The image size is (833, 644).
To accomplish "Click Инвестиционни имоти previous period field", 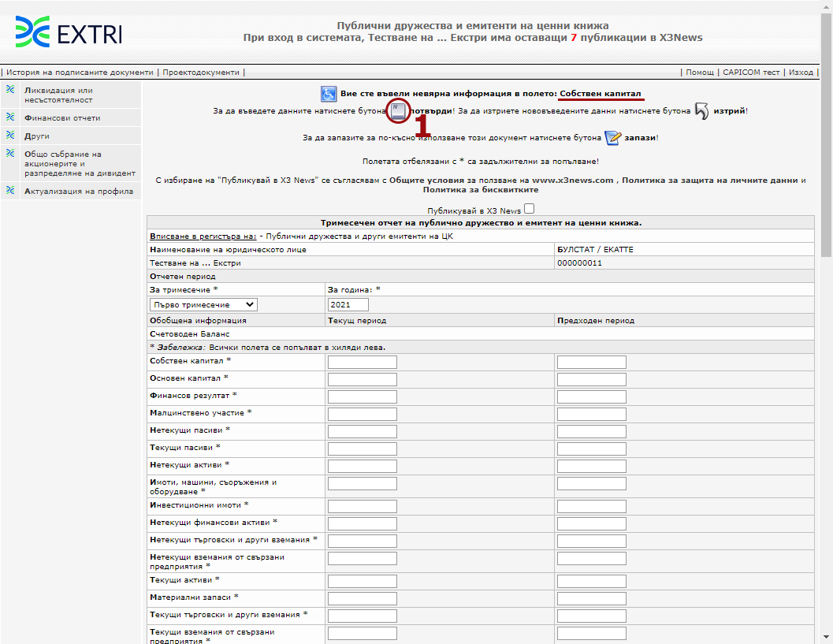I will (592, 506).
